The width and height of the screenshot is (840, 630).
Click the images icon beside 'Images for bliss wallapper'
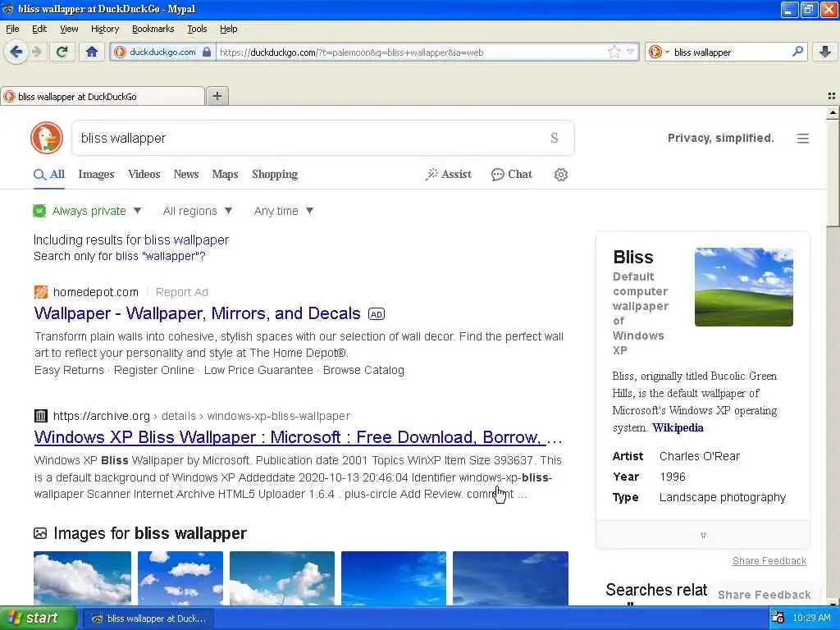tap(40, 533)
